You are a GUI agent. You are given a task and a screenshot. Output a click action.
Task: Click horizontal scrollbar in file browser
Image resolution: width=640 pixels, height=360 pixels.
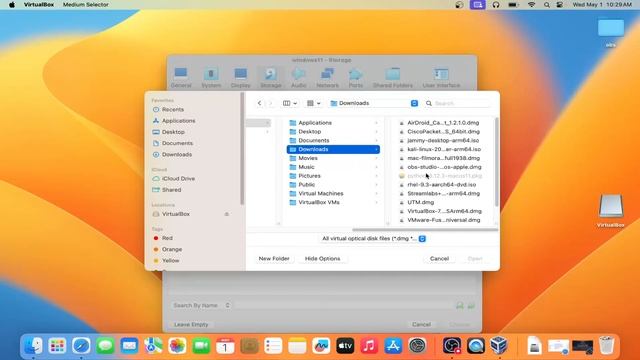point(424,230)
